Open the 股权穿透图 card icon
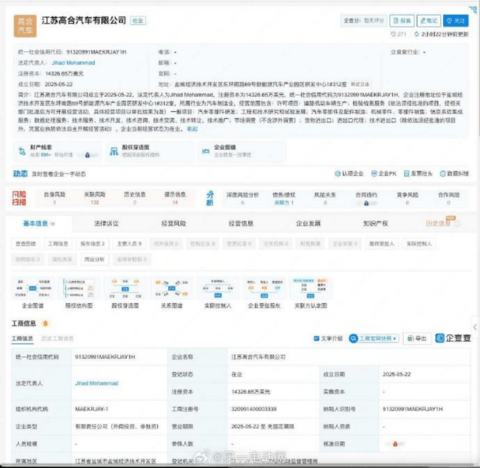Screen dimensions: 480x468 click(114, 151)
